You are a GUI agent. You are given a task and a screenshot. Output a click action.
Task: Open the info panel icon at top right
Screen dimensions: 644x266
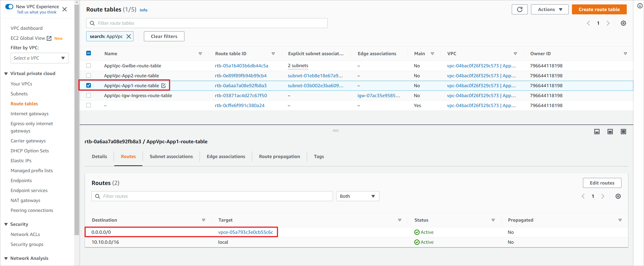pyautogui.click(x=640, y=6)
